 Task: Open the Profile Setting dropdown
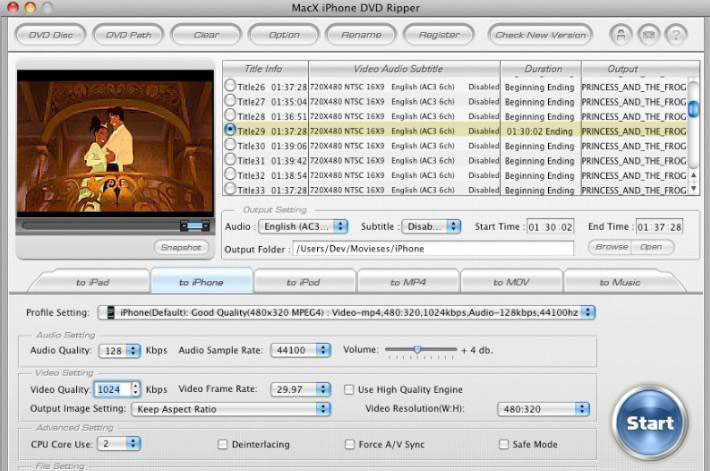[346, 312]
